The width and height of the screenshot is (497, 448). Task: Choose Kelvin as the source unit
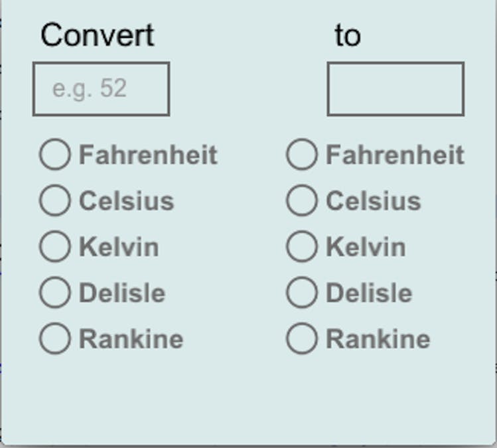pyautogui.click(x=54, y=247)
